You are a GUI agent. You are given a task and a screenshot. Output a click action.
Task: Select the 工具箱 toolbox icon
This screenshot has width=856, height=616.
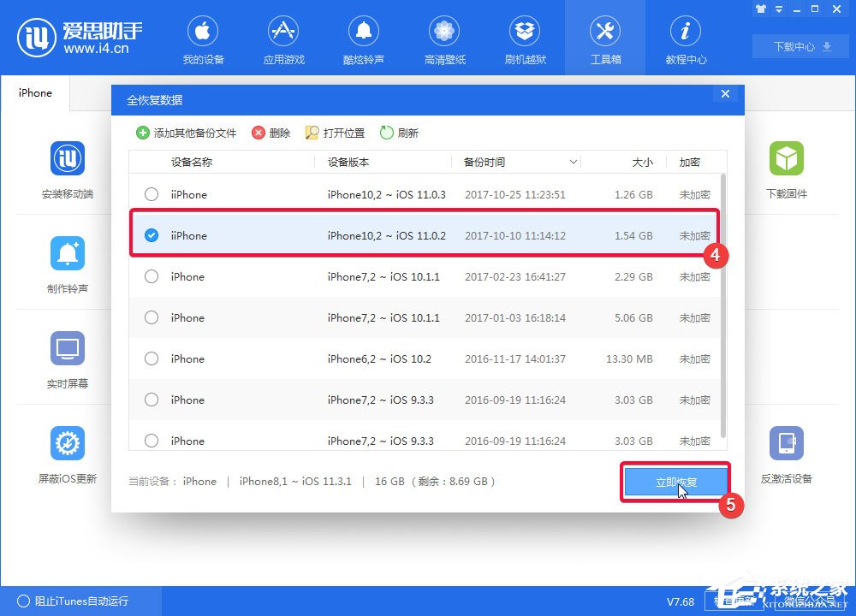[605, 38]
